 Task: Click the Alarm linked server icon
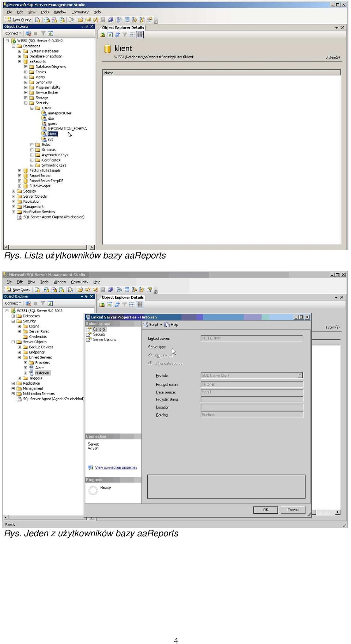coord(31,368)
